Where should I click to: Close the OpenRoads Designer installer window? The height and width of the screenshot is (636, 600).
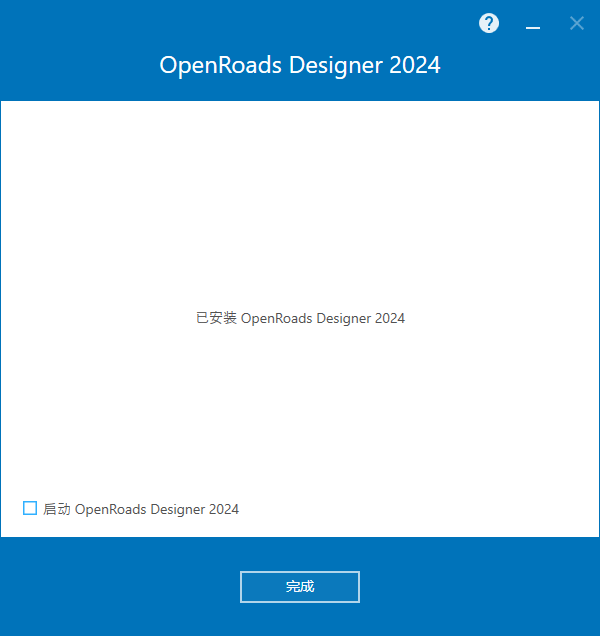(576, 23)
